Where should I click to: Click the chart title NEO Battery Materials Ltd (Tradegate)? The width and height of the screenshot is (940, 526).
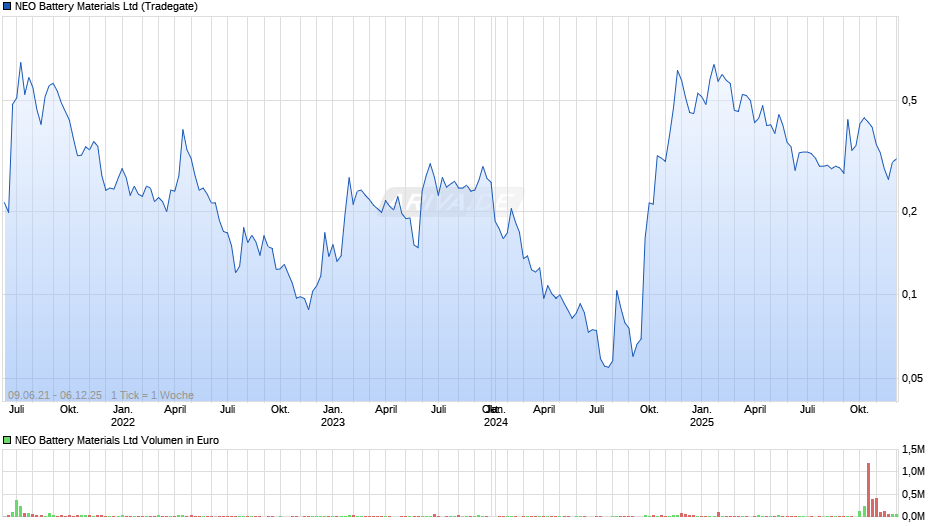[106, 7]
